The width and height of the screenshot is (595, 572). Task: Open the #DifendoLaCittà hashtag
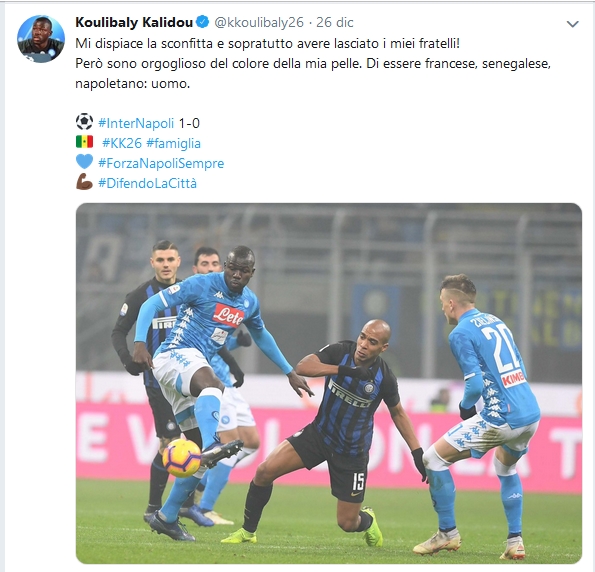click(148, 183)
